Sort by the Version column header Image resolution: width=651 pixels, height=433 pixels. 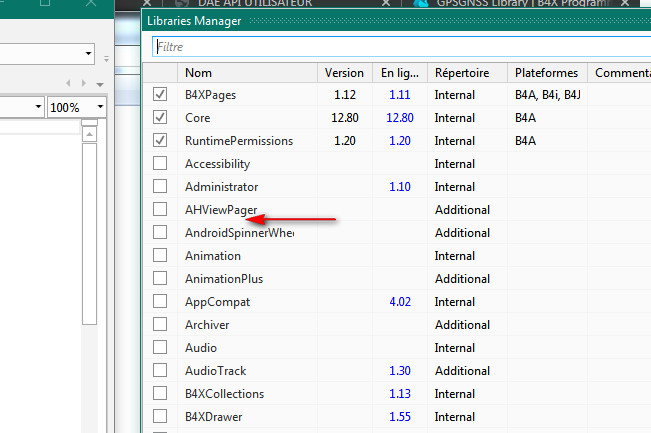[345, 73]
